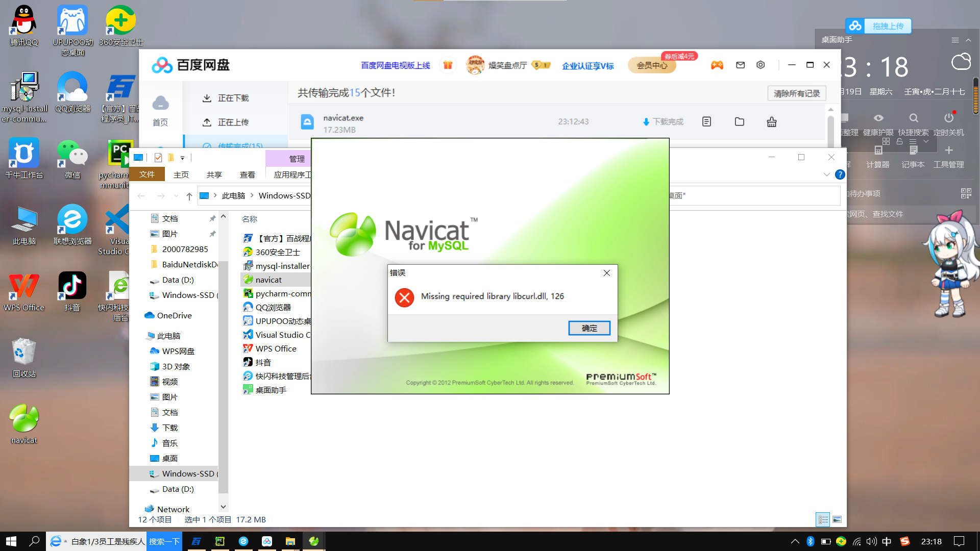Click OK in the libcurl.dll error dialog
This screenshot has width=980, height=551.
click(589, 328)
